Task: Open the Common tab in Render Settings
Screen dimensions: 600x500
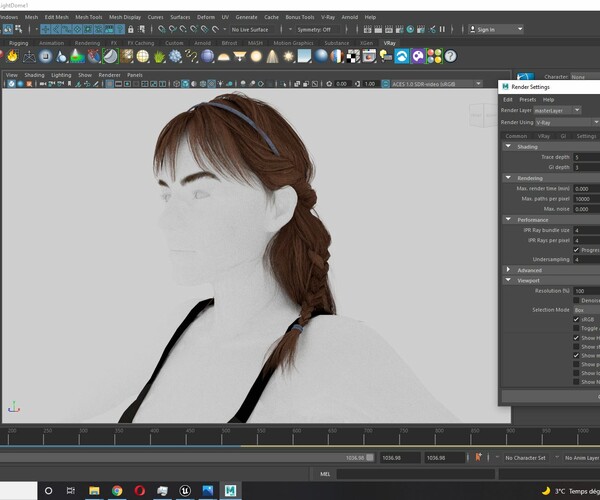Action: pyautogui.click(x=516, y=136)
